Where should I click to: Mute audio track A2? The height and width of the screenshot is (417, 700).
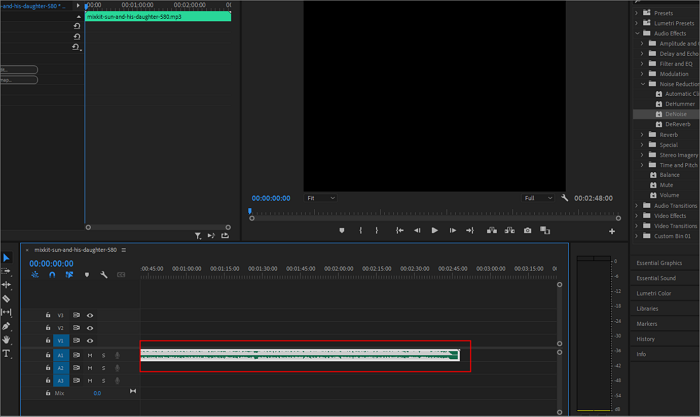(90, 368)
